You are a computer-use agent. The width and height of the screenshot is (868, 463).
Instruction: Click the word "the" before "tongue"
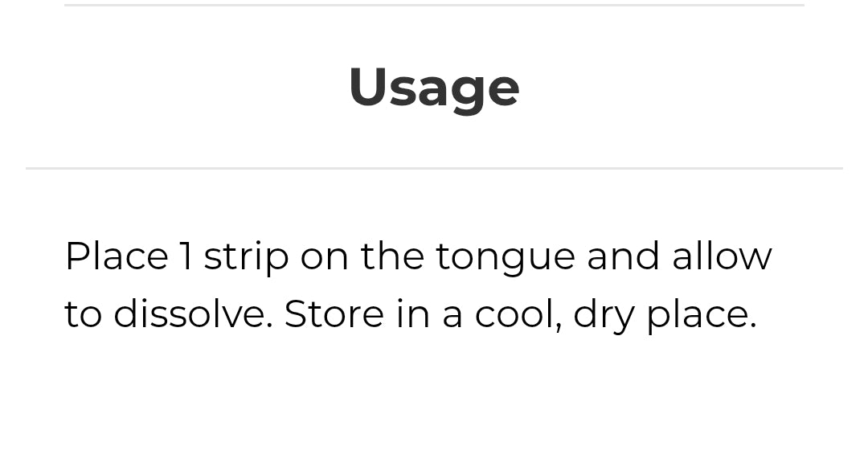[x=391, y=257]
